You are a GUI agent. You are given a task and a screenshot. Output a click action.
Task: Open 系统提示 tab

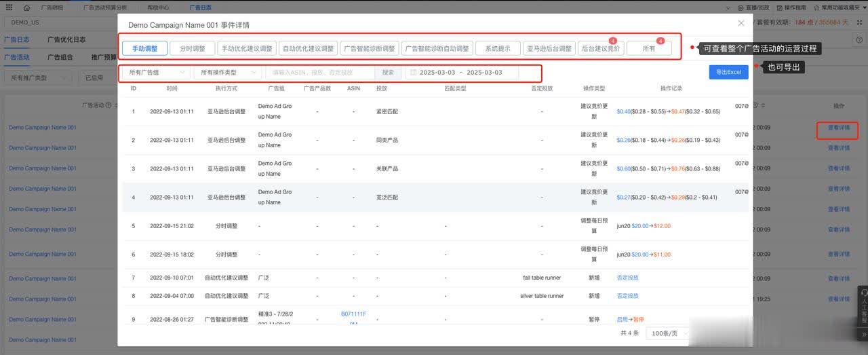[x=498, y=48]
